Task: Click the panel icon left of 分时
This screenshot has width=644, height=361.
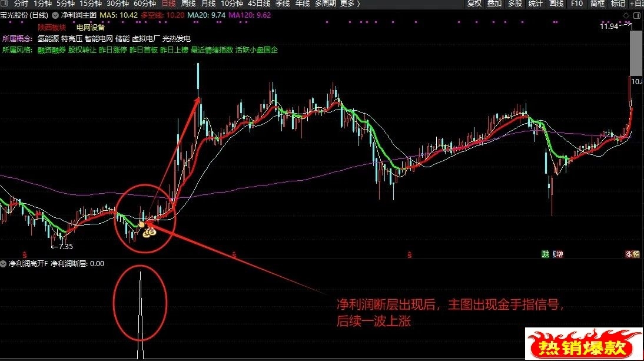Action: point(5,4)
